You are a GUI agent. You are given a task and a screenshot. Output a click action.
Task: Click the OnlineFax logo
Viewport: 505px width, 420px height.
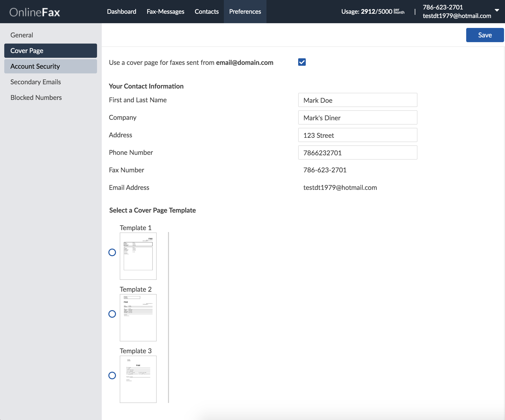pyautogui.click(x=35, y=12)
